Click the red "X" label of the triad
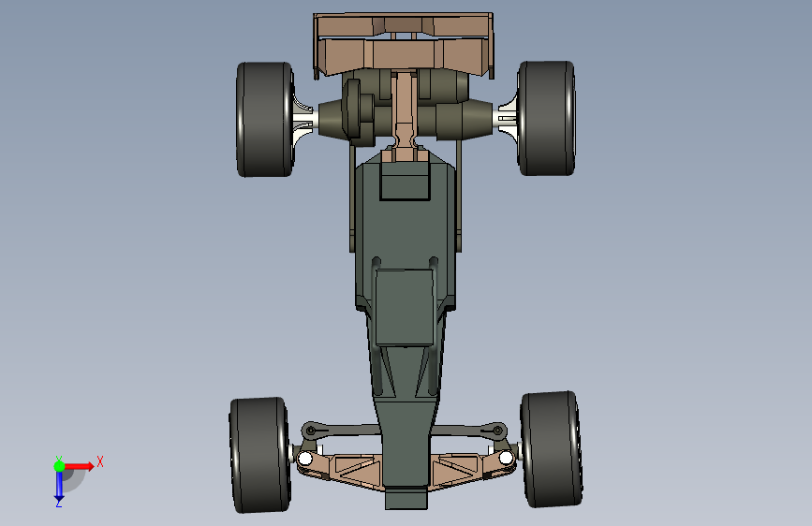 (100, 461)
